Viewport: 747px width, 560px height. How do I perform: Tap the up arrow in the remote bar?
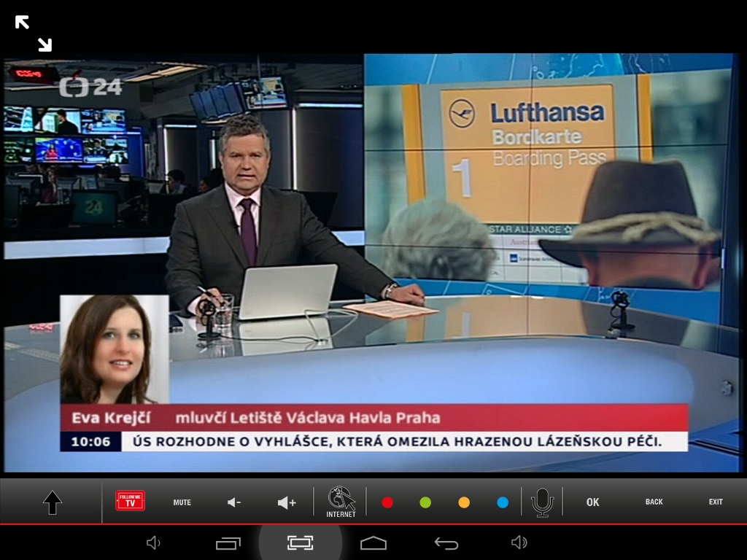click(53, 502)
